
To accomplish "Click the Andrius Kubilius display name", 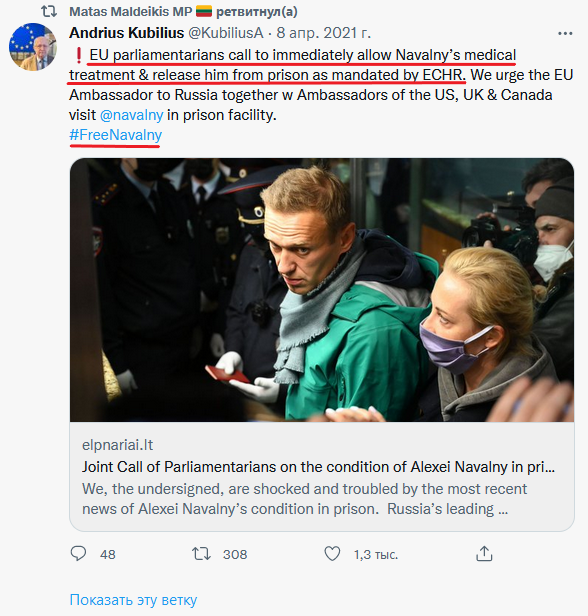I will (x=126, y=33).
